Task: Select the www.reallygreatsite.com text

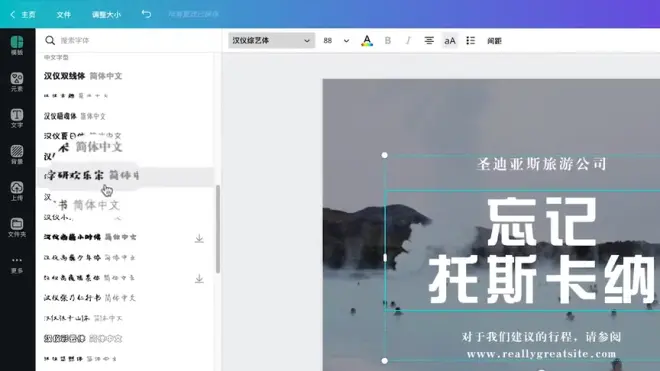Action: (x=541, y=354)
